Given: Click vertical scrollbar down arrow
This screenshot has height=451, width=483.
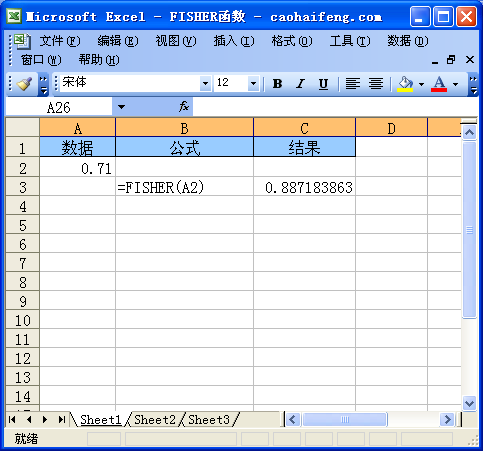Looking at the screenshot, I should pos(469,403).
